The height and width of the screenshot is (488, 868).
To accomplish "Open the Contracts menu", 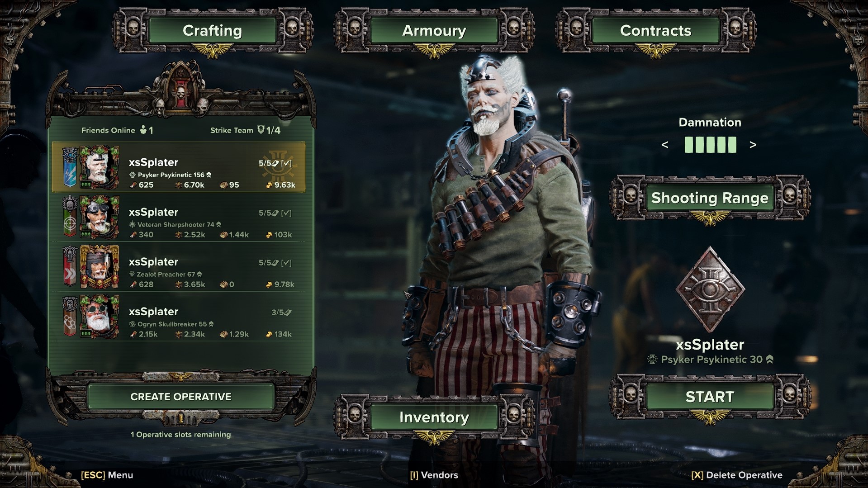I will coord(655,31).
